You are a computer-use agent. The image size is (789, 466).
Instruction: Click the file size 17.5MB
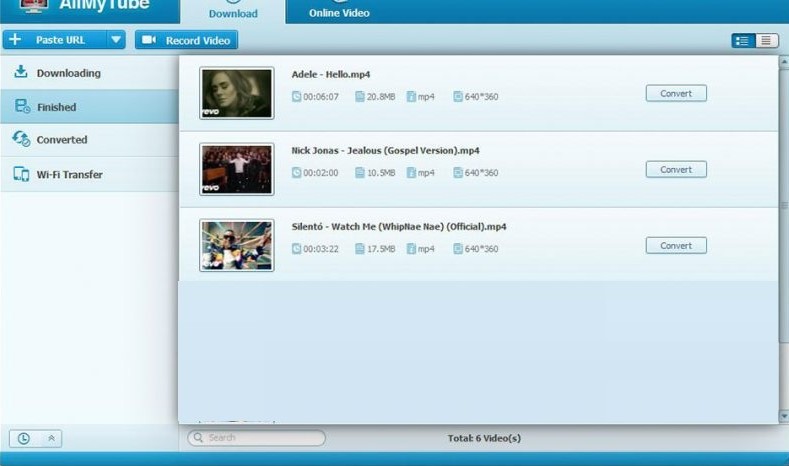pyautogui.click(x=381, y=249)
